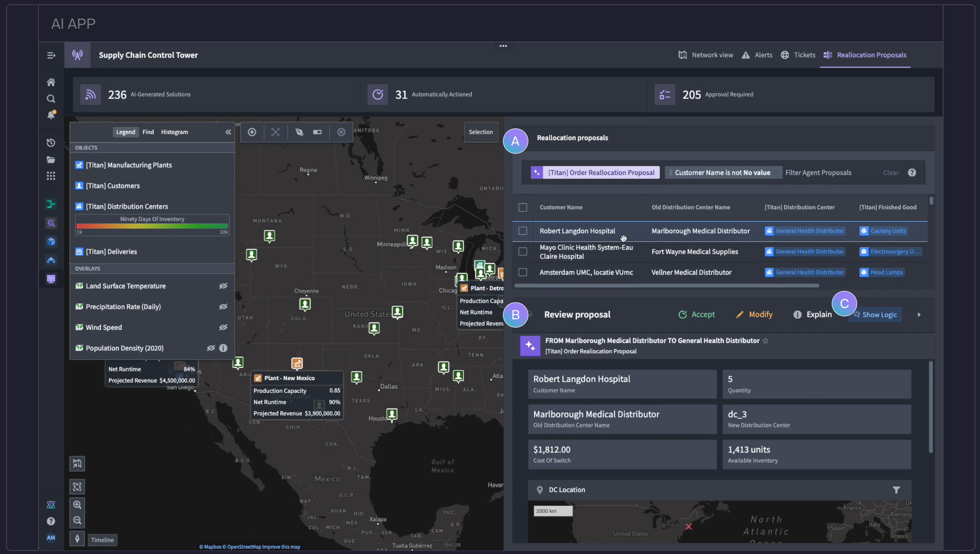Click the Ninety Days Of Inventory gradient bar
980x554 pixels.
(152, 226)
